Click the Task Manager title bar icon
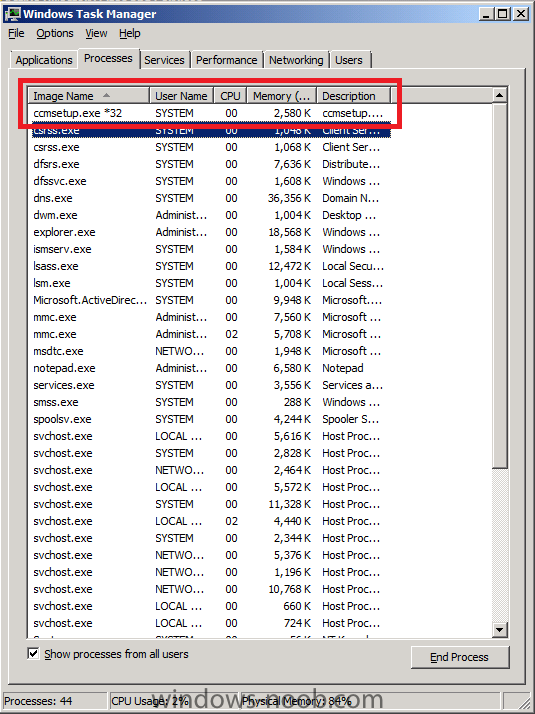535x714 pixels. pyautogui.click(x=12, y=14)
